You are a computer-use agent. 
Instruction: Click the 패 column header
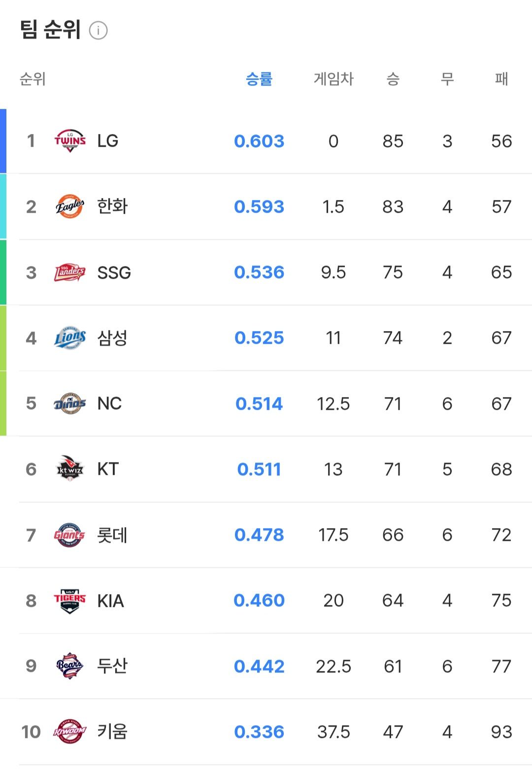click(x=501, y=79)
